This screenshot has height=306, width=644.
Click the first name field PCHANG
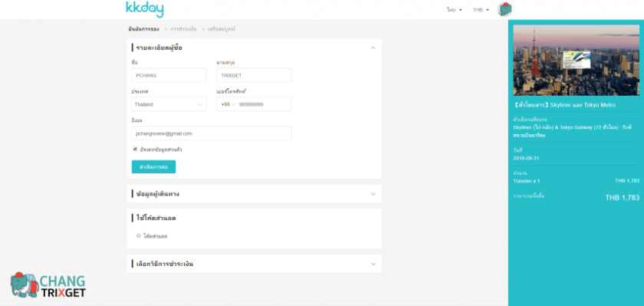pyautogui.click(x=169, y=75)
